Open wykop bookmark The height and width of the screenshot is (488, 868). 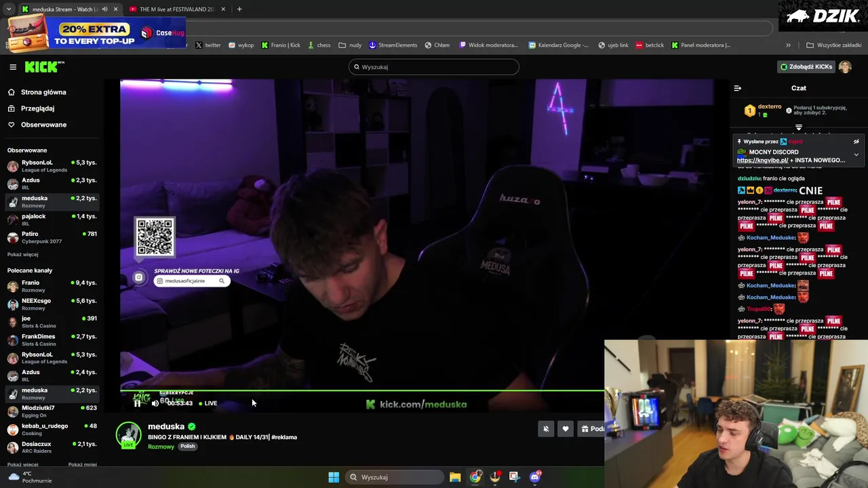[x=241, y=45]
